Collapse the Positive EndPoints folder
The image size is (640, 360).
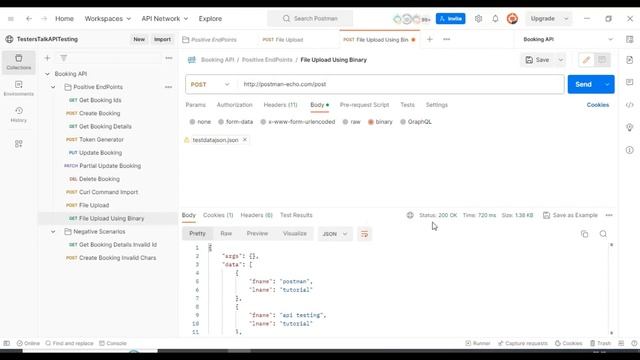[x=53, y=87]
